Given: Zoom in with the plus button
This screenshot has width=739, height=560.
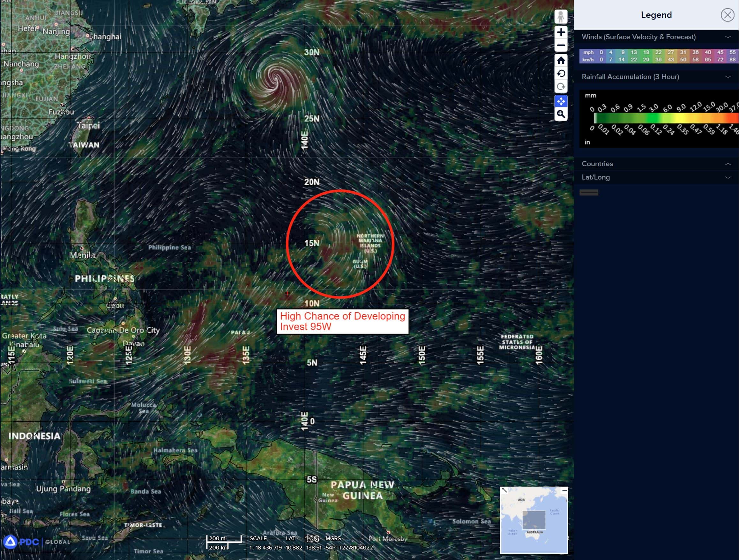Looking at the screenshot, I should pyautogui.click(x=561, y=33).
